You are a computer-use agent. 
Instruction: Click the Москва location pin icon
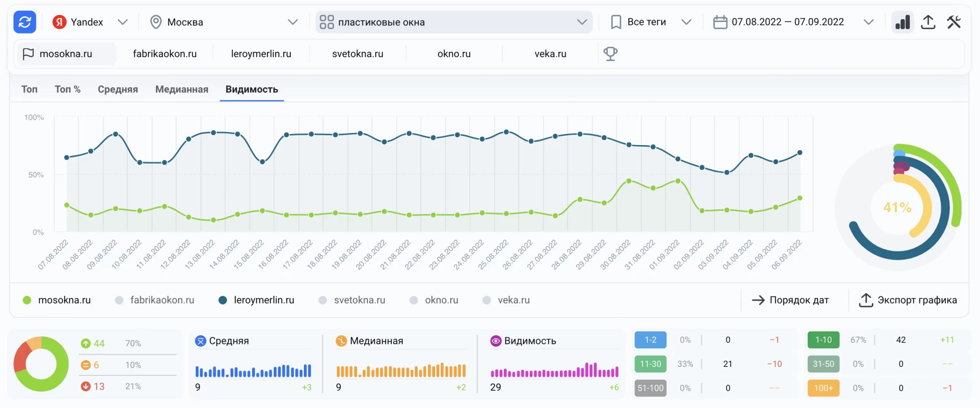tap(156, 22)
